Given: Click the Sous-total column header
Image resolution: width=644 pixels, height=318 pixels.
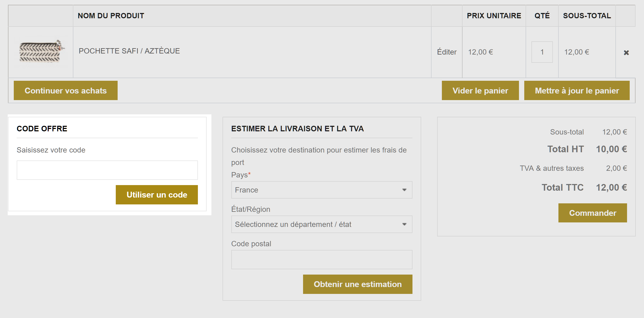Looking at the screenshot, I should click(x=587, y=16).
